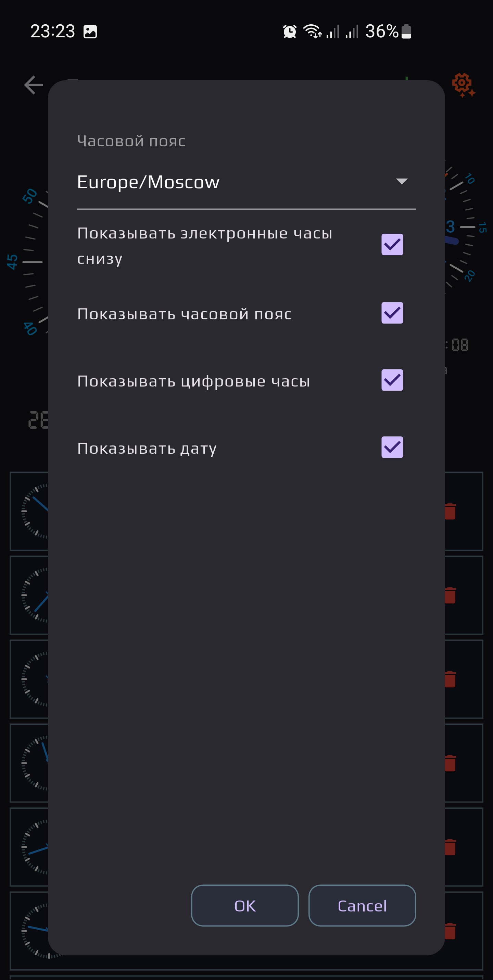Image resolution: width=493 pixels, height=980 pixels.
Task: Tap the alarm icon in the status bar
Action: coord(289,32)
